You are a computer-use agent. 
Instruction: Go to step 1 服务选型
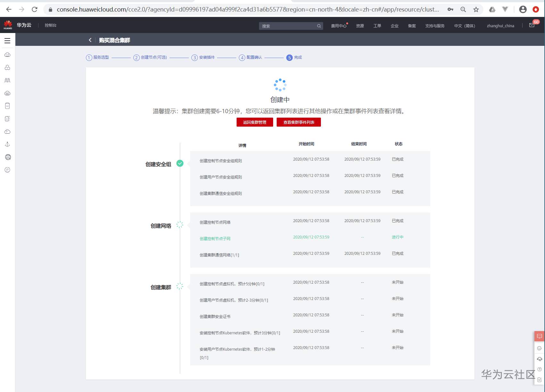pos(97,57)
